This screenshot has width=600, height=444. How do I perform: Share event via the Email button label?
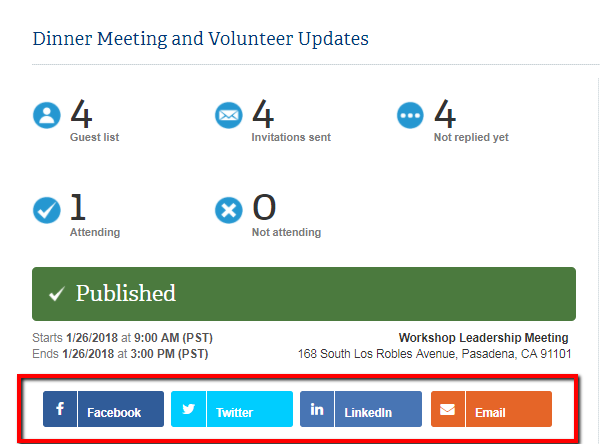click(x=490, y=413)
